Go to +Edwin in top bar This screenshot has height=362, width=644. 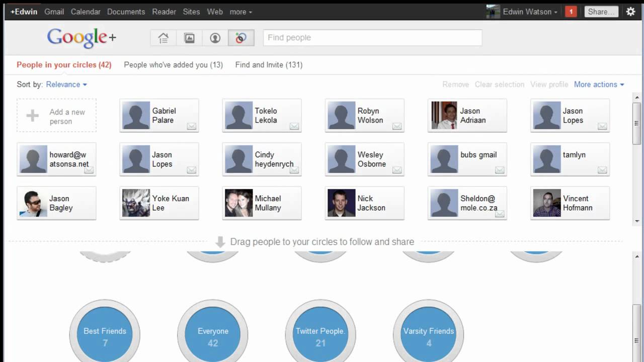click(24, 12)
